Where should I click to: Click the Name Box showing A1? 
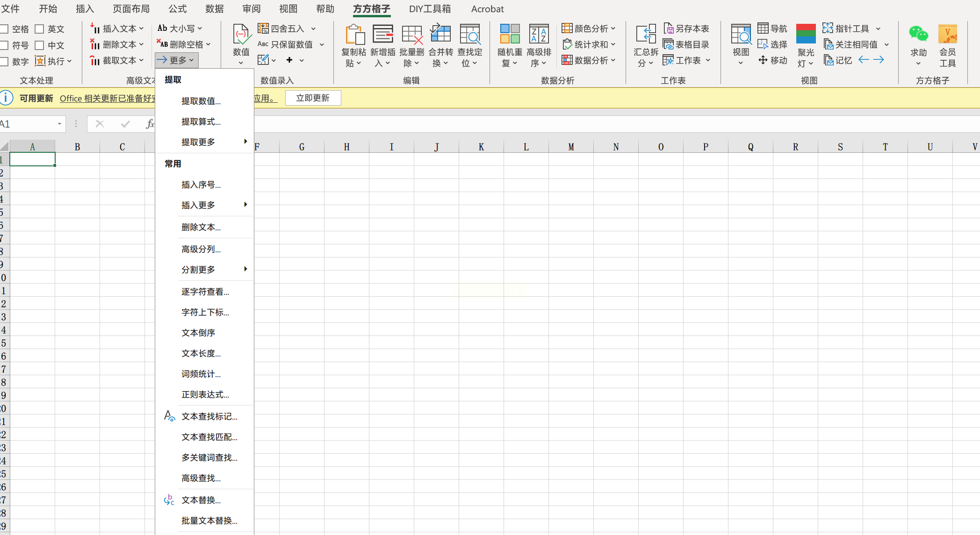click(28, 124)
